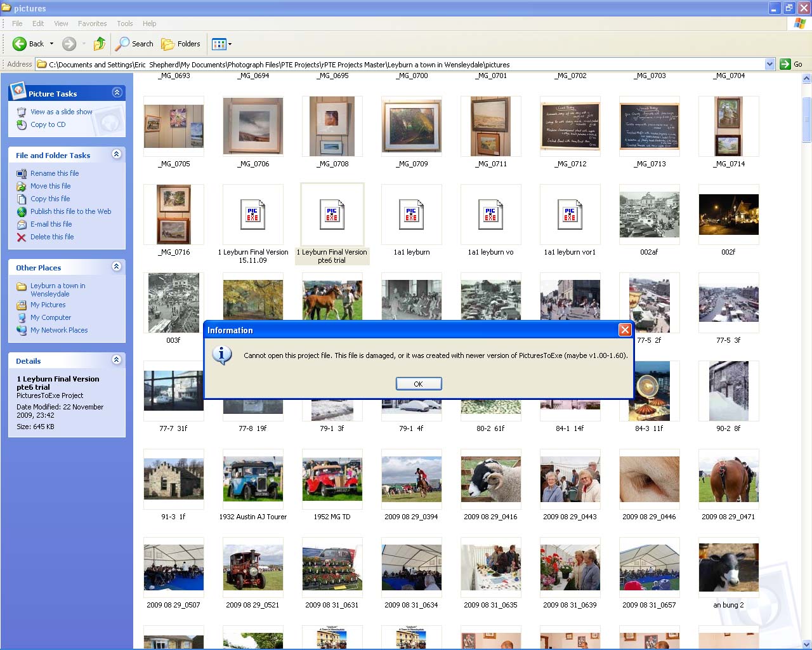The width and height of the screenshot is (812, 650).
Task: Select sheep thumbnail 2009 08 29_0416
Action: pyautogui.click(x=491, y=479)
